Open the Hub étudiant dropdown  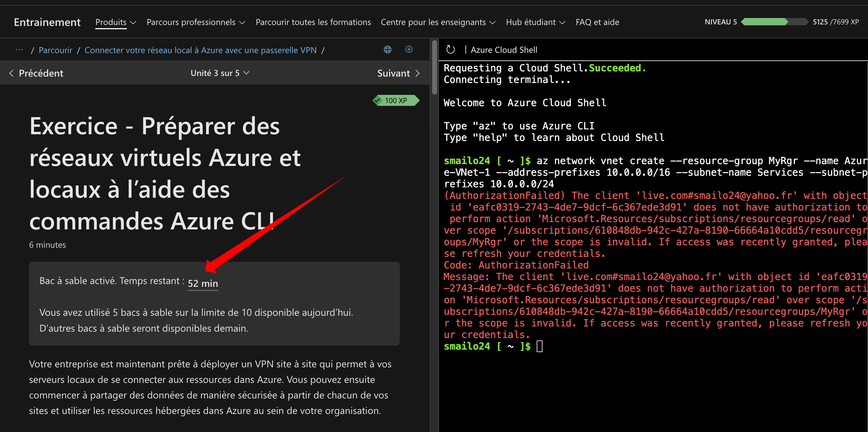pyautogui.click(x=535, y=22)
